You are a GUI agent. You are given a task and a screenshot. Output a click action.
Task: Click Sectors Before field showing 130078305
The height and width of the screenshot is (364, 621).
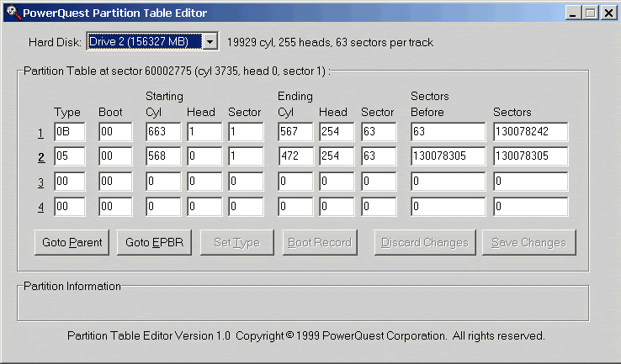pos(448,156)
